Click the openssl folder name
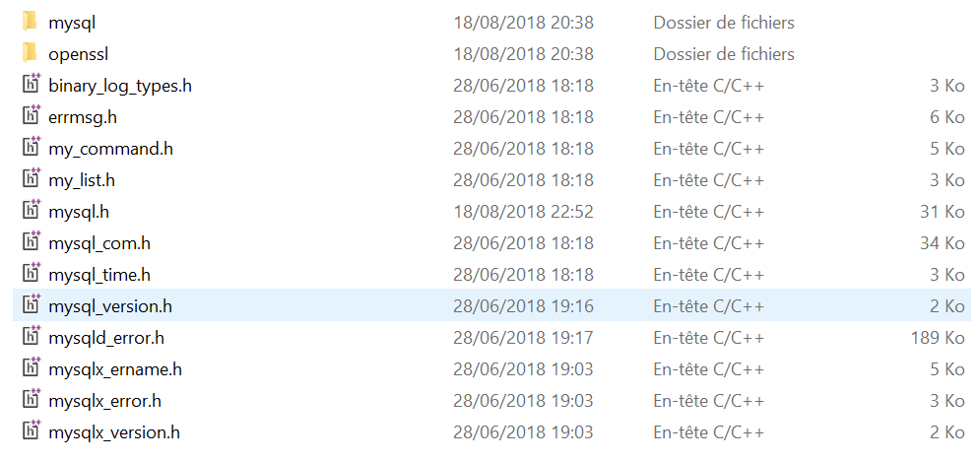 pos(77,54)
